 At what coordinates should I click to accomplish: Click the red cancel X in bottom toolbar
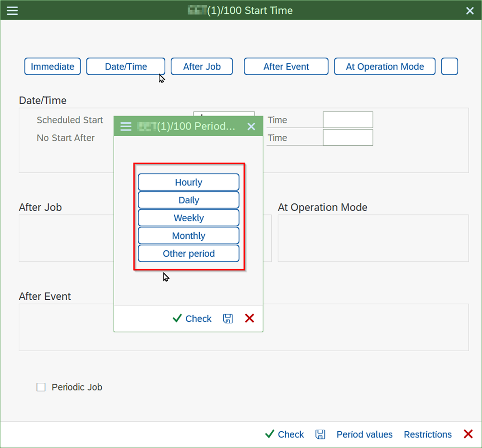[x=468, y=434]
